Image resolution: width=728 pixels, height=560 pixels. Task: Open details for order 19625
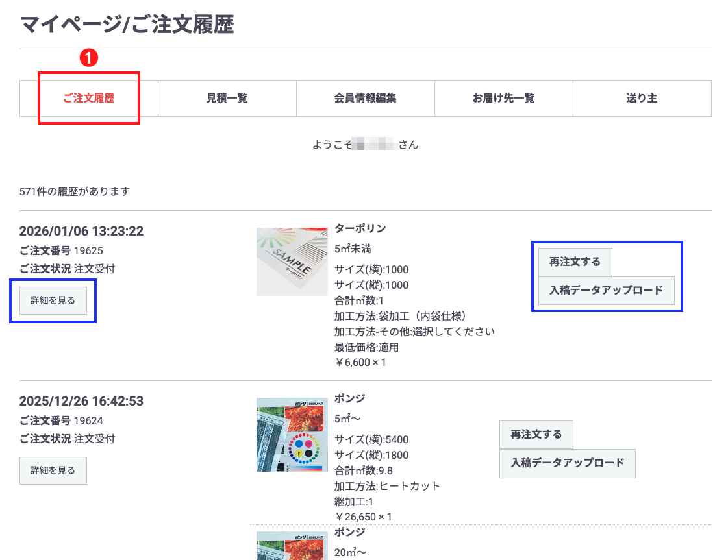pos(53,300)
